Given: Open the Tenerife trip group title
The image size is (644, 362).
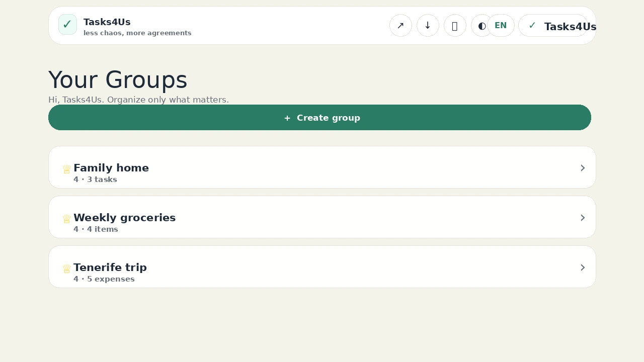Looking at the screenshot, I should [110, 267].
